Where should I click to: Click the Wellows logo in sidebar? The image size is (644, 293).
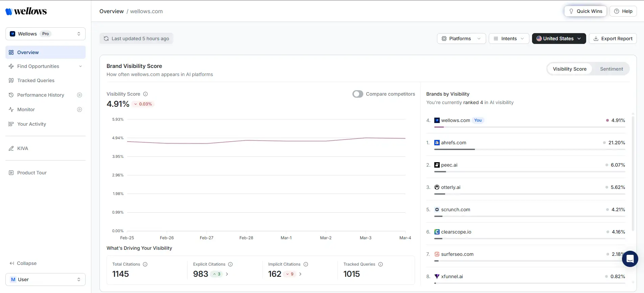coord(26,11)
